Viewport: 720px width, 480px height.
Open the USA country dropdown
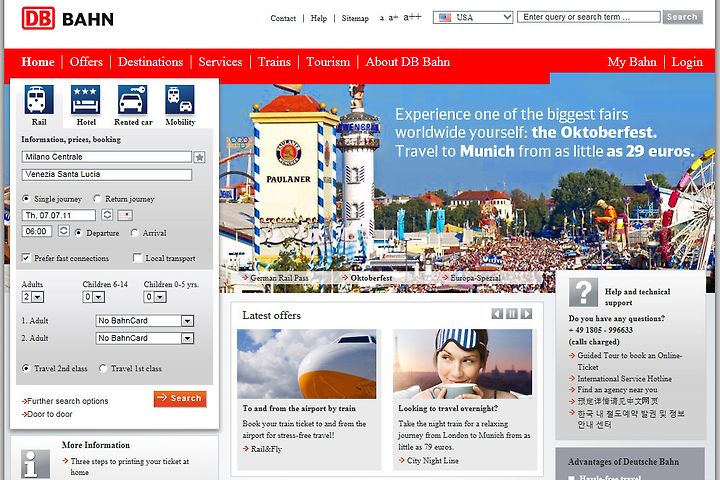click(x=473, y=17)
